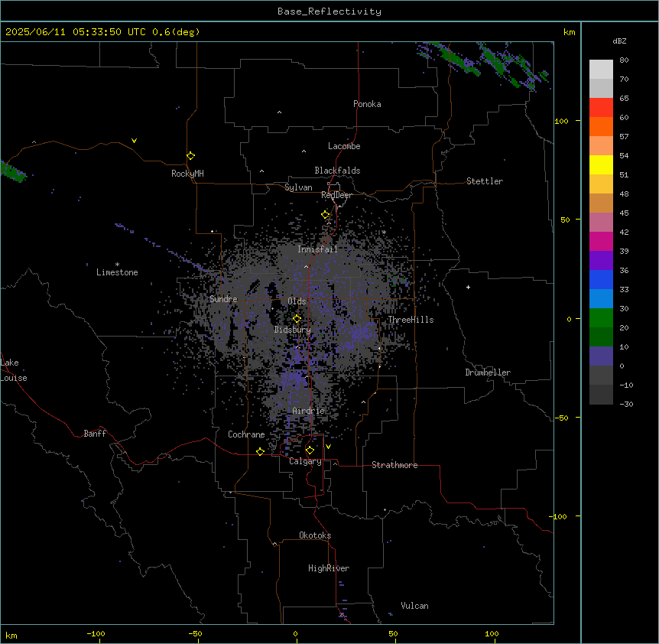Click the Drumheller city label
This screenshot has height=644, width=659.
(488, 372)
